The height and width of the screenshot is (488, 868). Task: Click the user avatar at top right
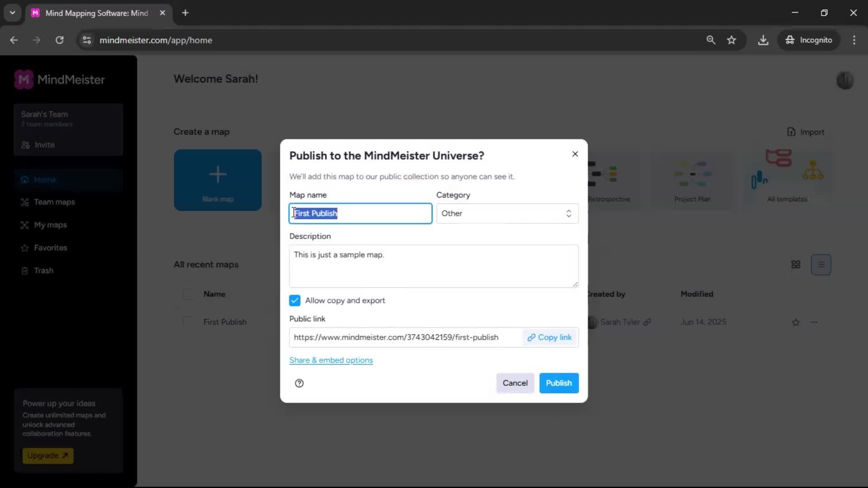click(x=844, y=80)
